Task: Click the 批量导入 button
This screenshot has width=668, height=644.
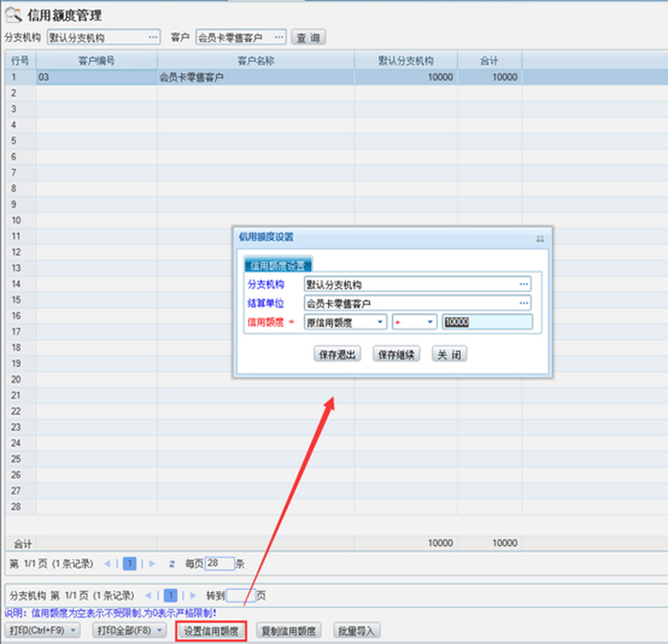Action: point(356,631)
